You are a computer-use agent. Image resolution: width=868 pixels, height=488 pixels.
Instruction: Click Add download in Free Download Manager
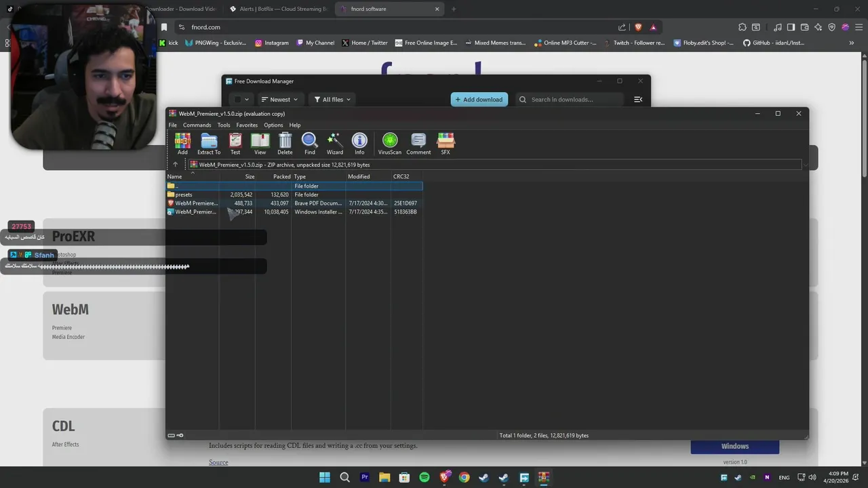[x=479, y=100]
